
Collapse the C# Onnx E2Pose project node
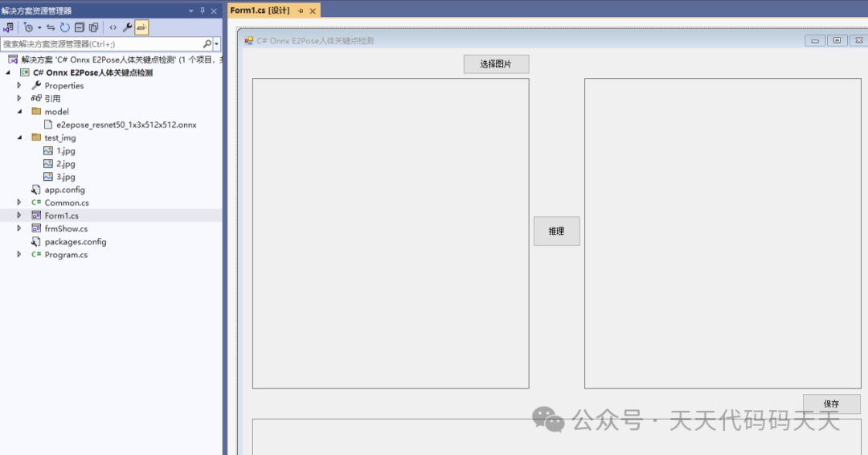[8, 72]
